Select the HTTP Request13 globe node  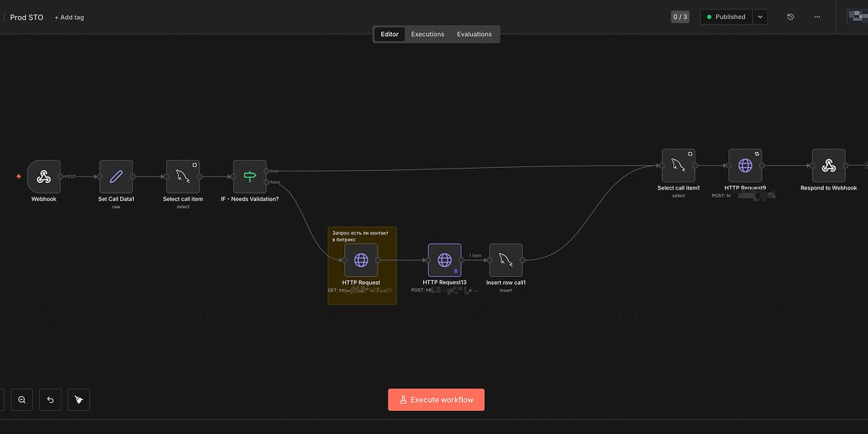point(445,260)
